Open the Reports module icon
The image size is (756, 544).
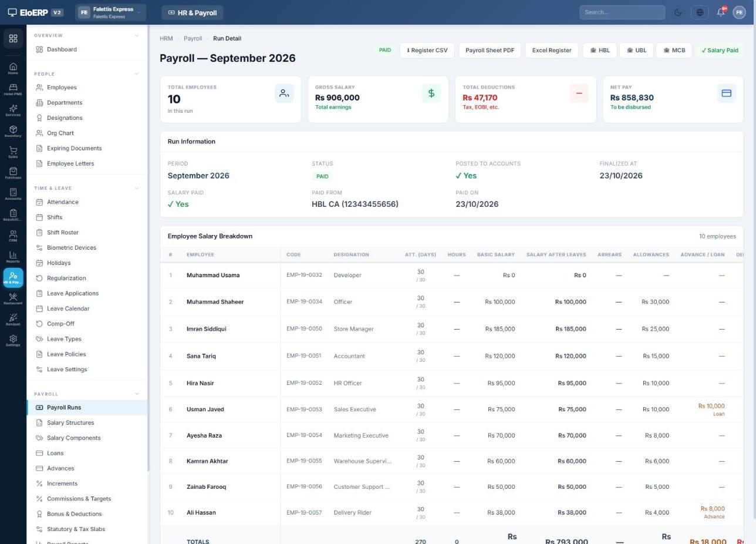click(x=13, y=257)
